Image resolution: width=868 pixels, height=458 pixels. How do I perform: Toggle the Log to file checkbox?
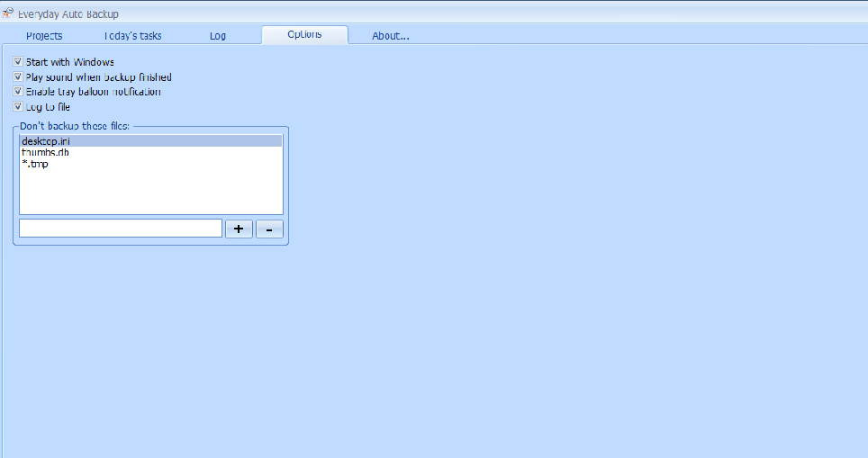18,106
